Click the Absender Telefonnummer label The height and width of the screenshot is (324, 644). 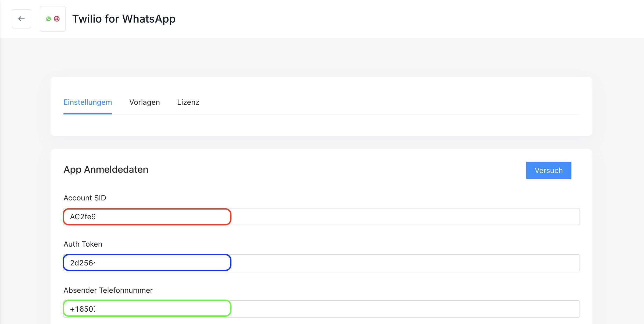pos(108,290)
